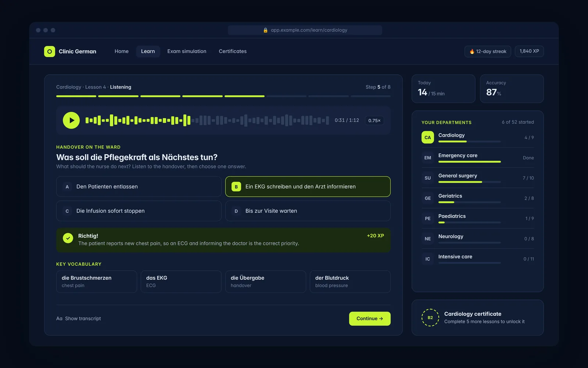Play the handover audio clip
Image resolution: width=588 pixels, height=368 pixels.
(71, 120)
